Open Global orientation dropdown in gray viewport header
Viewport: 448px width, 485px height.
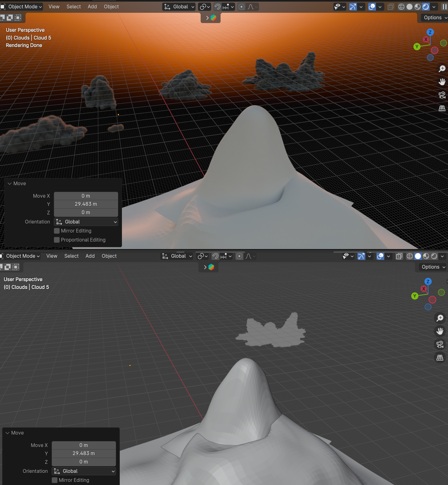pos(177,256)
